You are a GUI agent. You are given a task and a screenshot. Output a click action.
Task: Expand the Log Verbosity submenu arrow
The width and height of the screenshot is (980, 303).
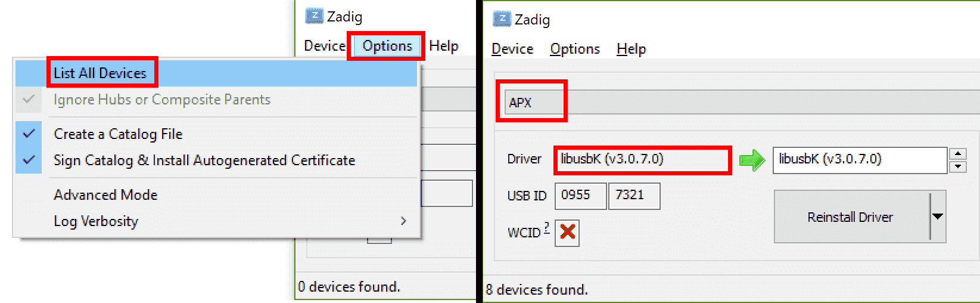click(403, 221)
